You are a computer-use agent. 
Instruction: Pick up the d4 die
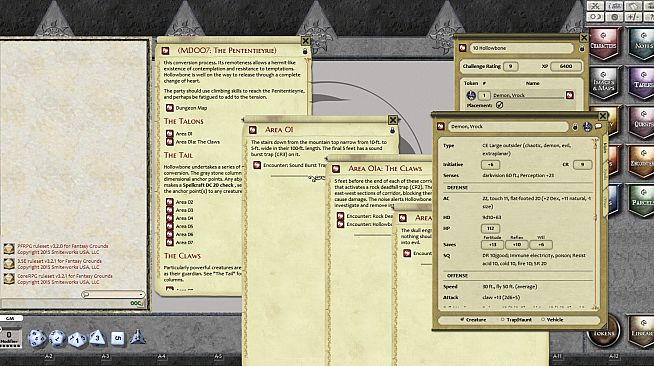coord(137,337)
